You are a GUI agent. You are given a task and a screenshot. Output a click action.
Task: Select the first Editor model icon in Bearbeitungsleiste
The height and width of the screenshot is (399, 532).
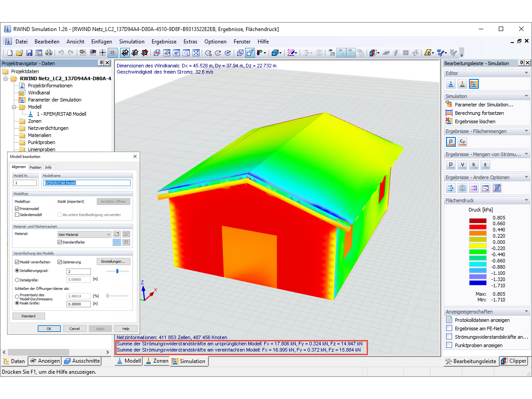pyautogui.click(x=451, y=84)
